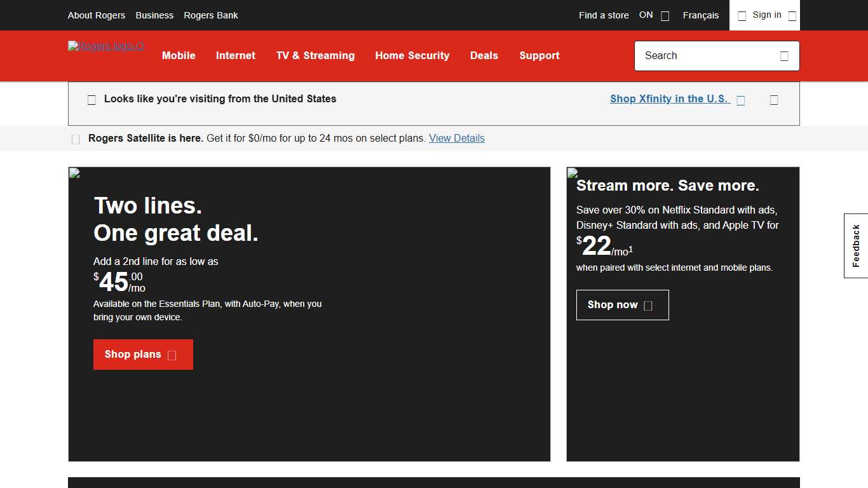The height and width of the screenshot is (488, 868).
Task: Click the arrow icon on Shop plans button
Action: point(173,355)
